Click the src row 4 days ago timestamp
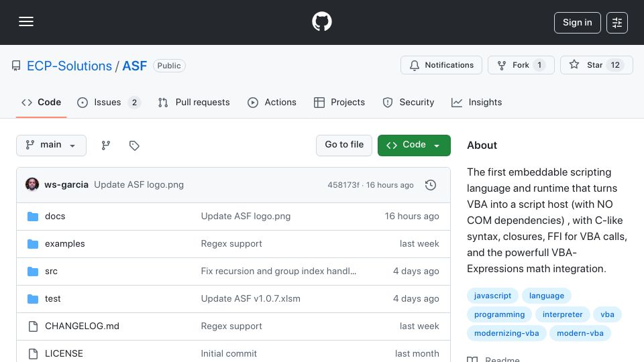This screenshot has height=362, width=644. tap(416, 271)
